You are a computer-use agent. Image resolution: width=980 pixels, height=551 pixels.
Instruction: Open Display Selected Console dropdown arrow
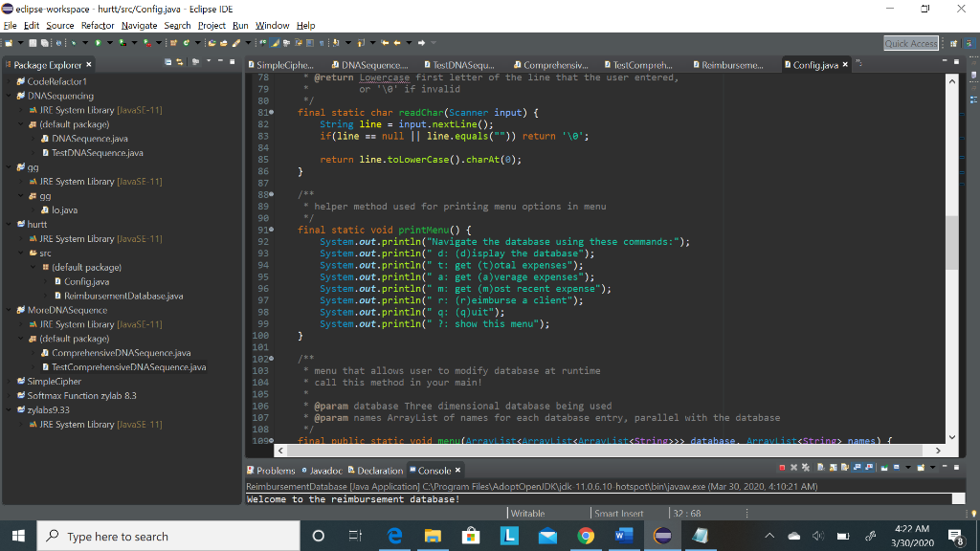[908, 467]
